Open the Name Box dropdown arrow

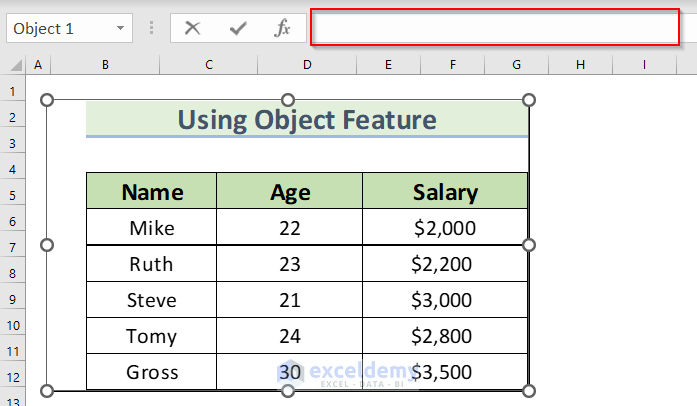pyautogui.click(x=120, y=28)
